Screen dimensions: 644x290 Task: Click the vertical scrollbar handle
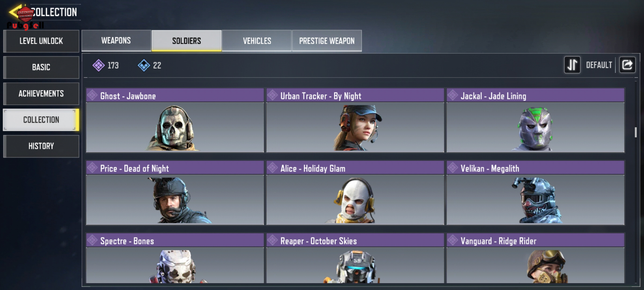point(635,132)
